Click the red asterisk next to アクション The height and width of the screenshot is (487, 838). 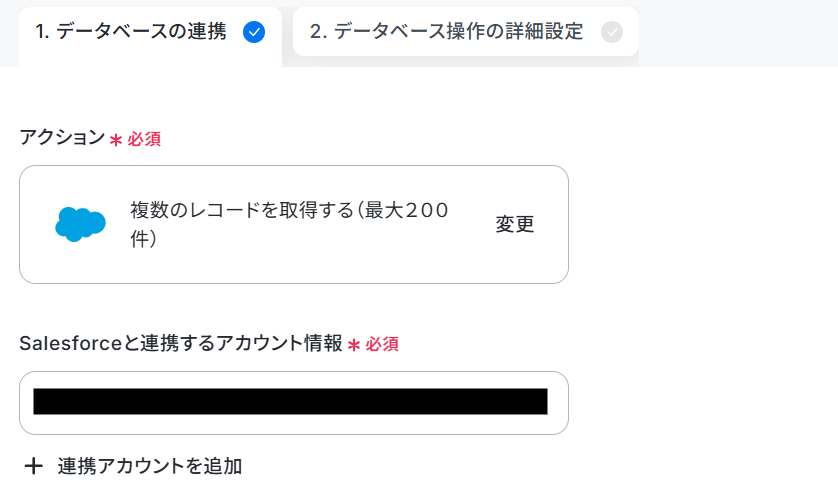click(x=116, y=140)
